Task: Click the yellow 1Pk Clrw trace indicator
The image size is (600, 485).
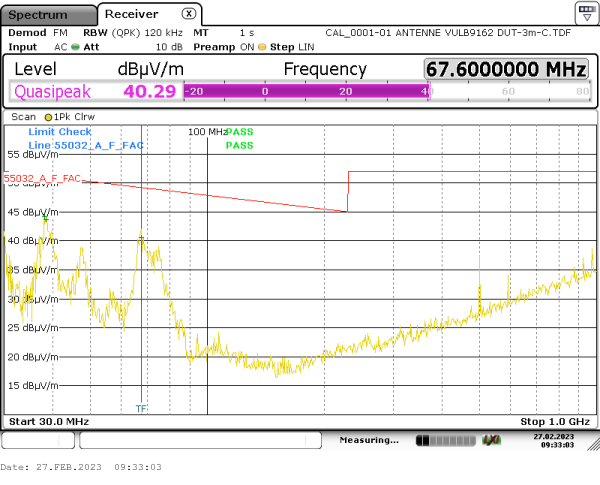Action: coord(48,118)
